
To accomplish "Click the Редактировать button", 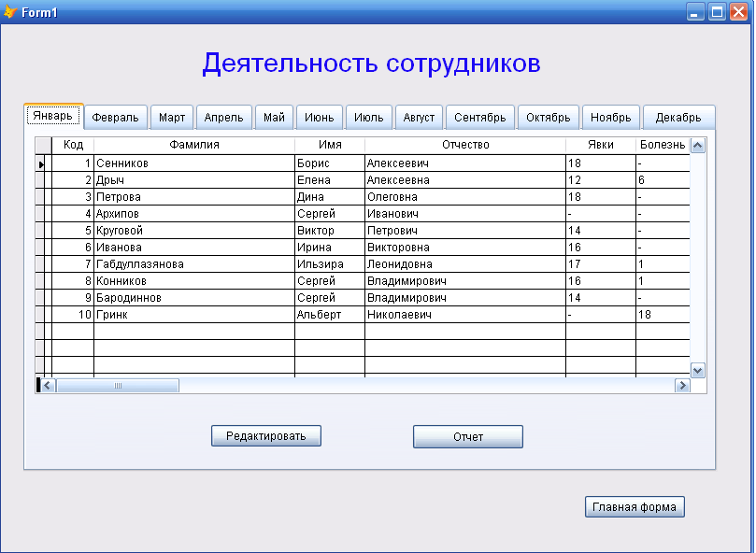I will pyautogui.click(x=266, y=436).
